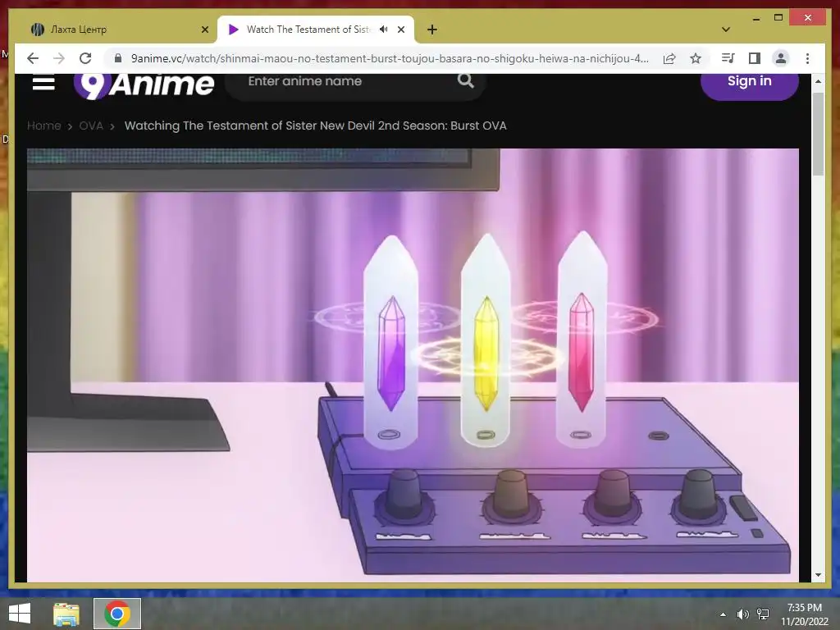The height and width of the screenshot is (630, 840).
Task: Open the Windows Start menu
Action: pos(20,614)
